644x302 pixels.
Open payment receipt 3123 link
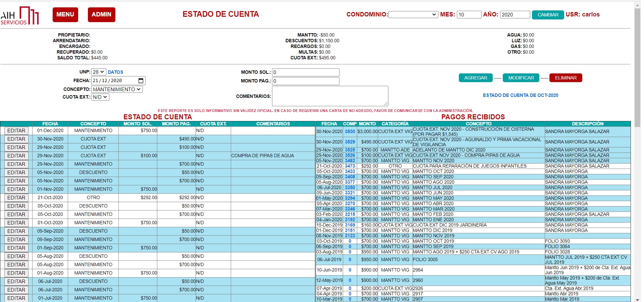[350, 236]
